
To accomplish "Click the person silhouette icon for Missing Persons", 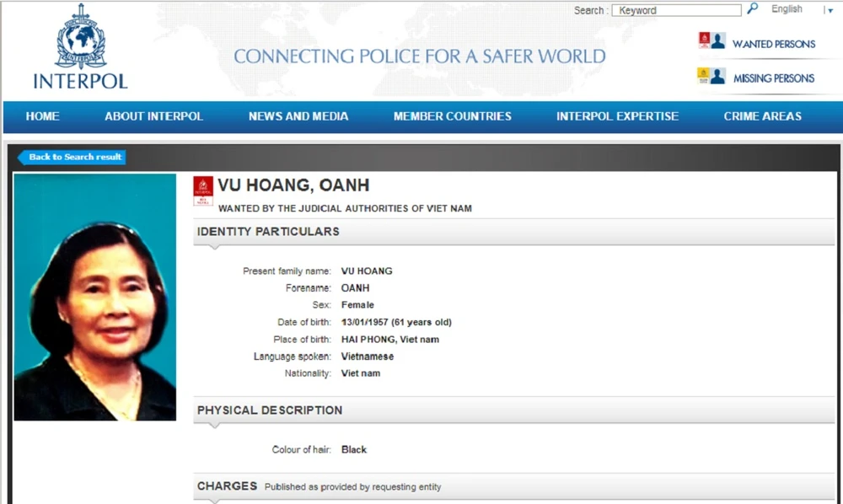I will tap(718, 76).
